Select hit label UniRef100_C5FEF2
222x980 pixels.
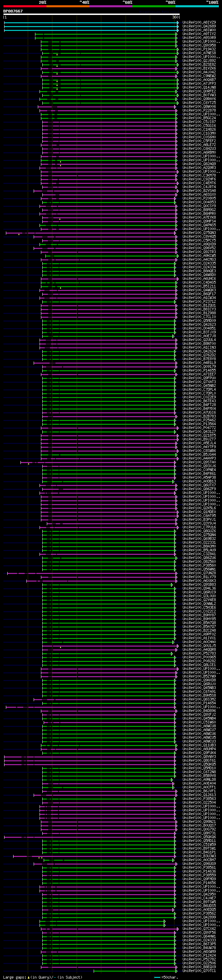pos(199,141)
